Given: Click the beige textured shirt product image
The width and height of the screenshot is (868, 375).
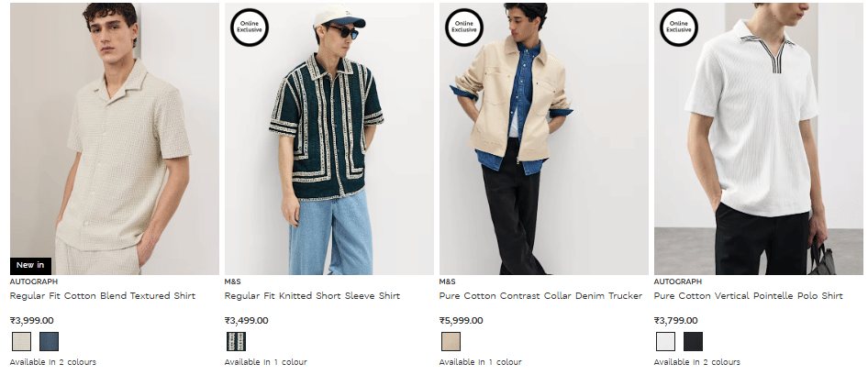Looking at the screenshot, I should coord(115,138).
